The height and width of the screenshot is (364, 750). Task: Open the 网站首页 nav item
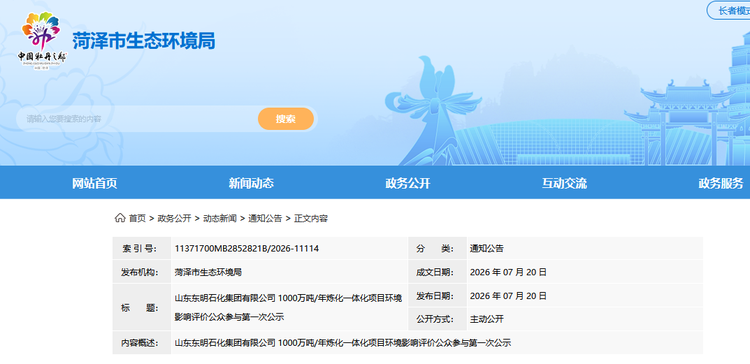[x=95, y=183]
